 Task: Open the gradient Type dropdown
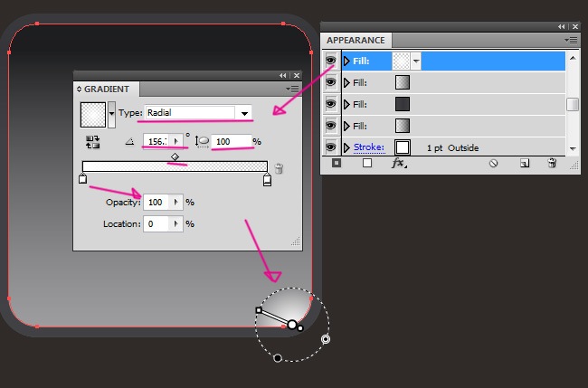click(x=244, y=113)
